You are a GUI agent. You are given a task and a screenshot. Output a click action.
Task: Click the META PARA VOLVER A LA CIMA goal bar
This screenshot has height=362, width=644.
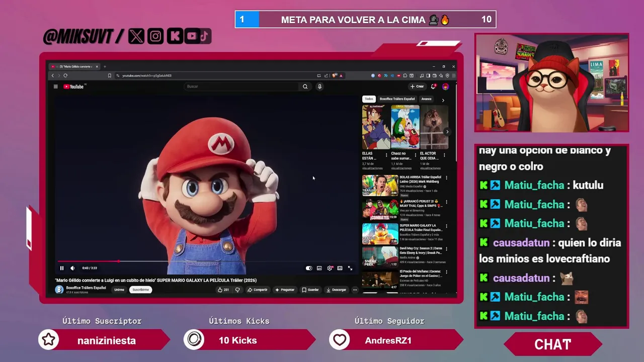pos(365,20)
